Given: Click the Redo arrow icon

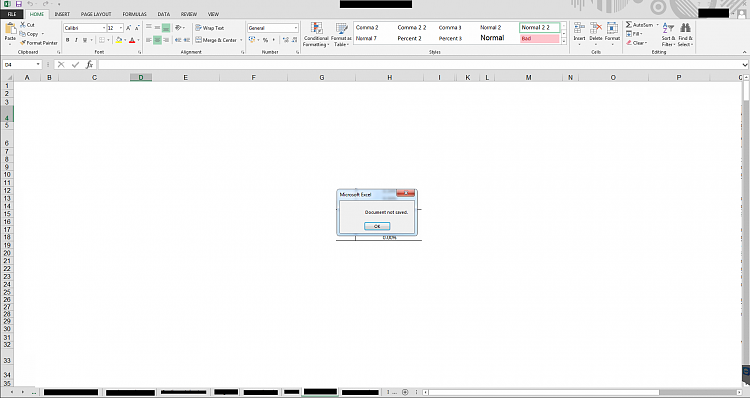Looking at the screenshot, I should click(x=46, y=4).
